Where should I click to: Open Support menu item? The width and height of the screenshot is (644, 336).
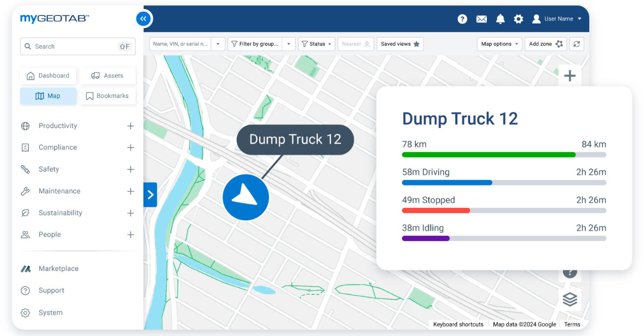coord(52,290)
